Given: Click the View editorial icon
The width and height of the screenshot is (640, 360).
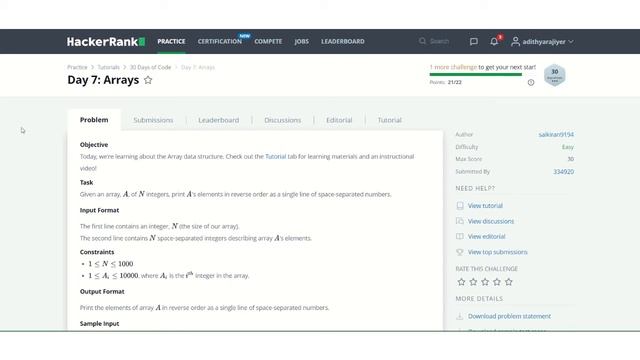Looking at the screenshot, I should [460, 237].
